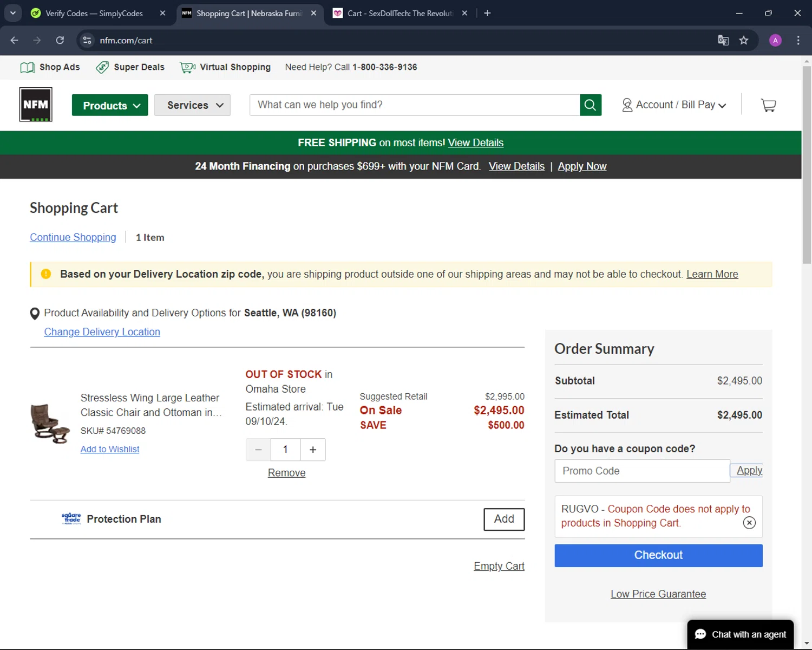Click View Details for 24 Month Financing
The image size is (812, 650).
coord(516,166)
